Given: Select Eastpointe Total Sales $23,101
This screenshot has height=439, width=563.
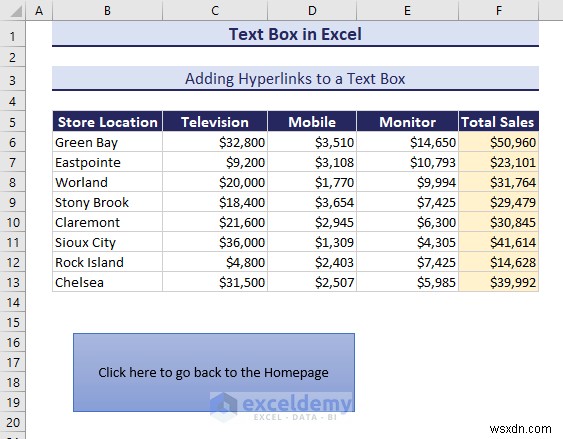Looking at the screenshot, I should [499, 162].
